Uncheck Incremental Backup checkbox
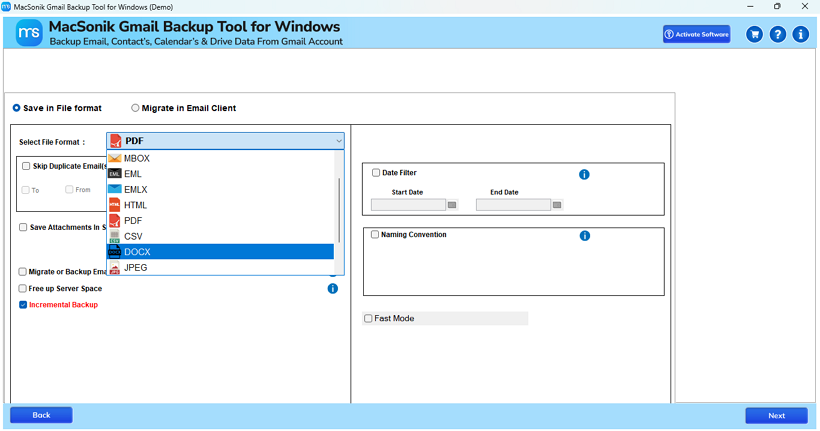This screenshot has height=431, width=820. point(23,304)
